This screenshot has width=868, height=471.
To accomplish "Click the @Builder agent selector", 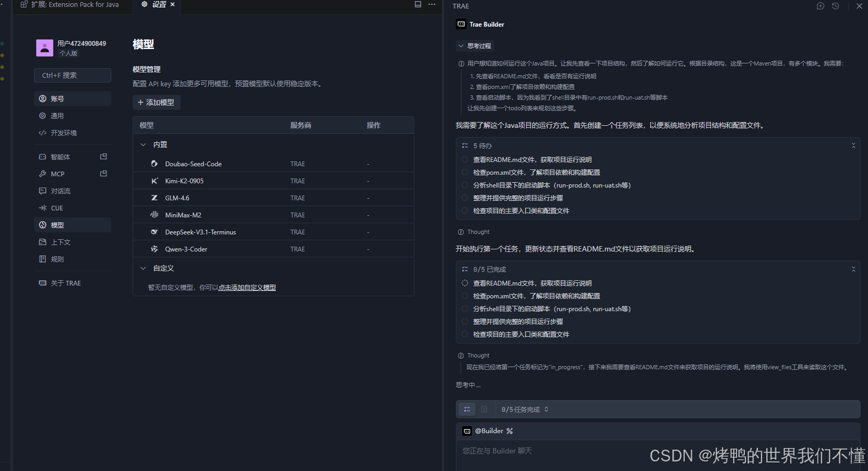I will [488, 431].
